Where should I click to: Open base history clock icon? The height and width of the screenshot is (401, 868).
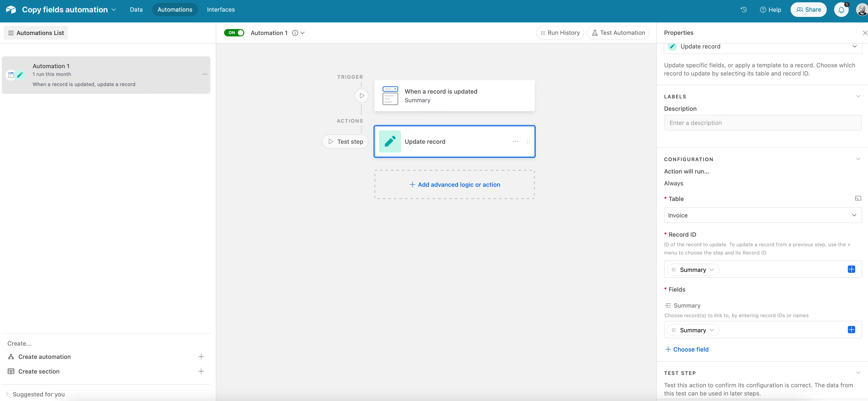coord(743,10)
